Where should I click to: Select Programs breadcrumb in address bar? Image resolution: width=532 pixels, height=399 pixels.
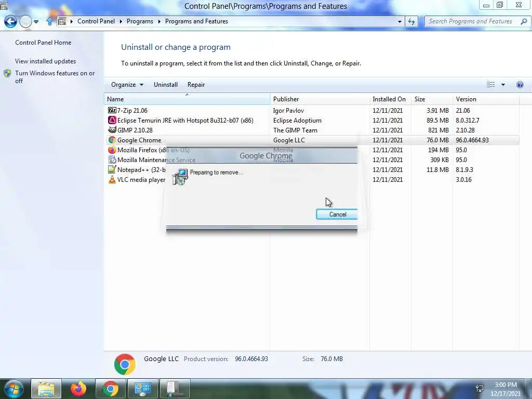click(x=140, y=21)
